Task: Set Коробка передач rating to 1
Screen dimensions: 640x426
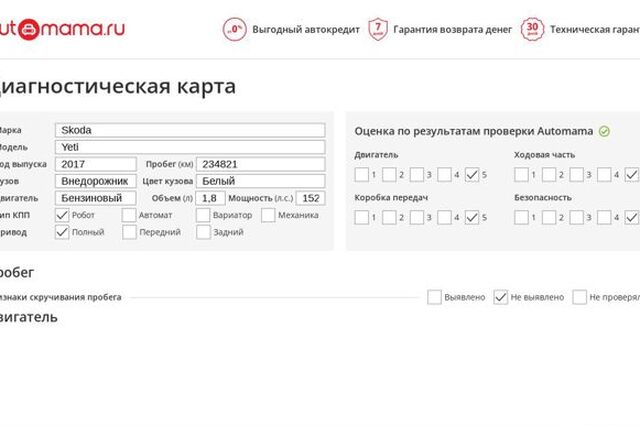Action: 362,217
